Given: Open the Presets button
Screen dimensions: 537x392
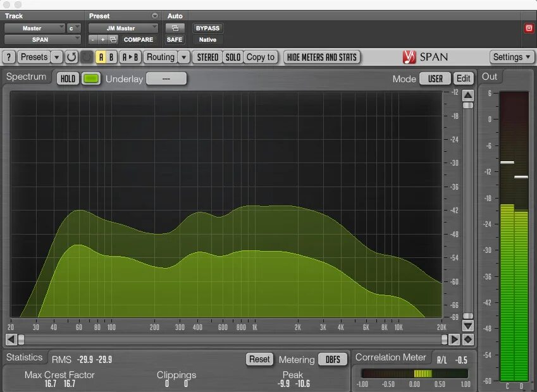Looking at the screenshot, I should [x=34, y=57].
